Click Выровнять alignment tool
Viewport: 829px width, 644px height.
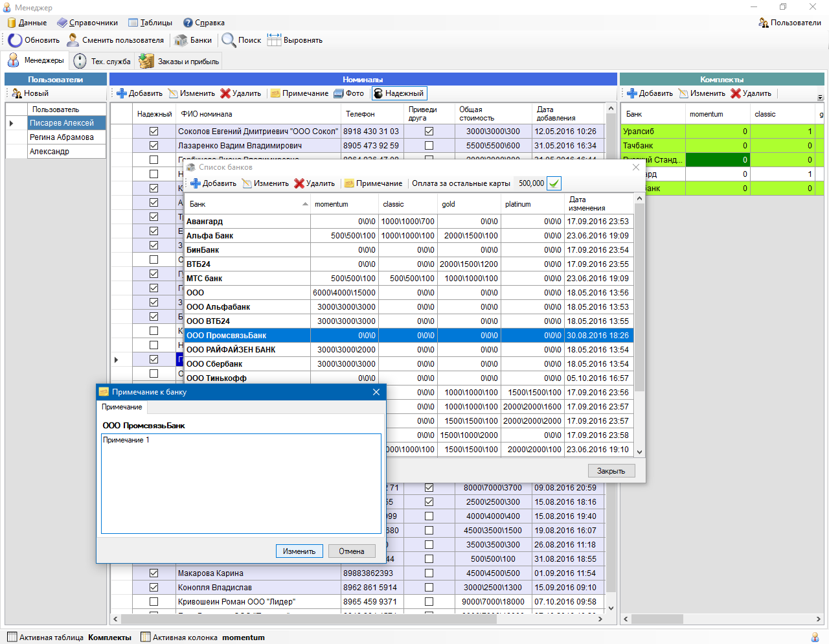click(295, 40)
